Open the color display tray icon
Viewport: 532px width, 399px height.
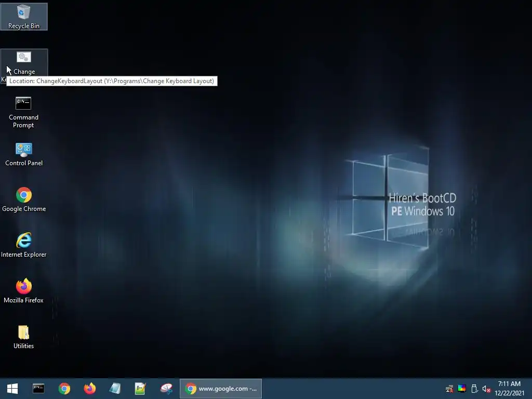462,389
